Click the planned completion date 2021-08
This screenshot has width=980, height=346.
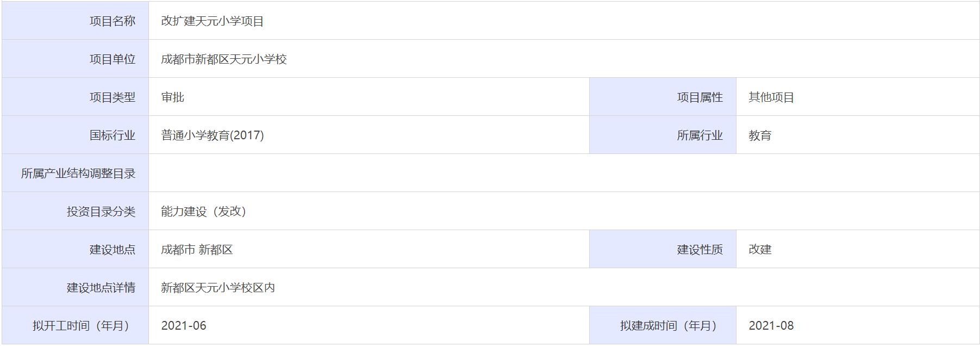point(771,326)
